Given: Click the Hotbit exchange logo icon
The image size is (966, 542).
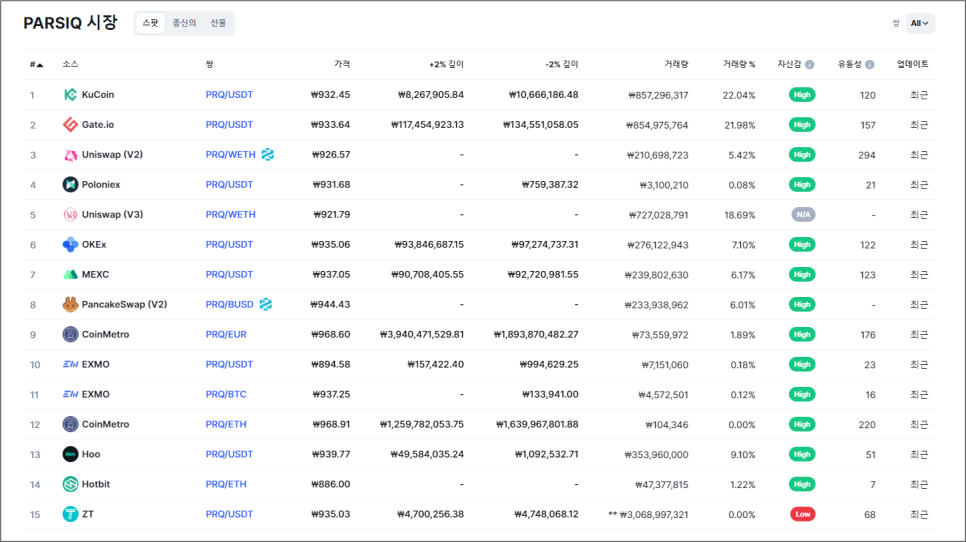Looking at the screenshot, I should [x=70, y=484].
